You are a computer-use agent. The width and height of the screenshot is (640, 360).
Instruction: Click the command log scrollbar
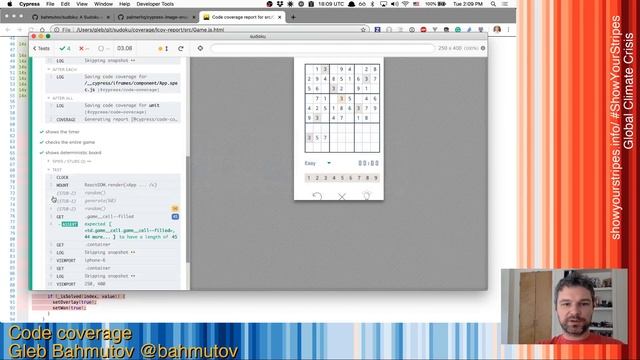click(x=188, y=209)
